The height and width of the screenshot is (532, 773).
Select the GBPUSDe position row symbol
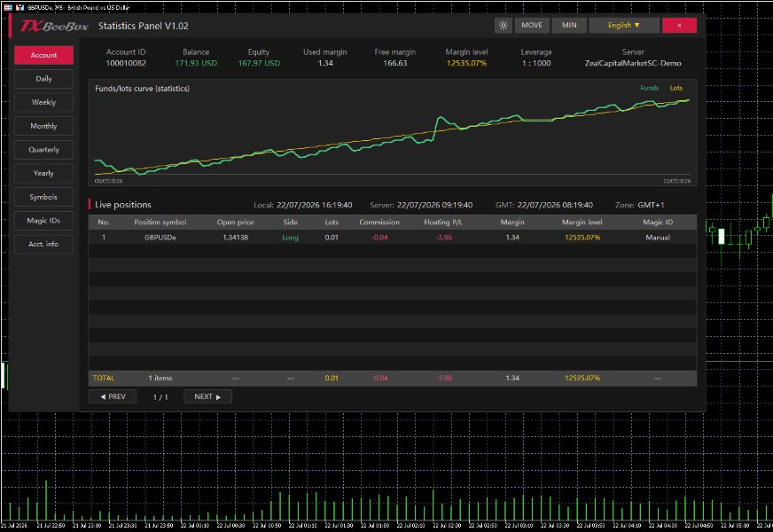click(160, 238)
